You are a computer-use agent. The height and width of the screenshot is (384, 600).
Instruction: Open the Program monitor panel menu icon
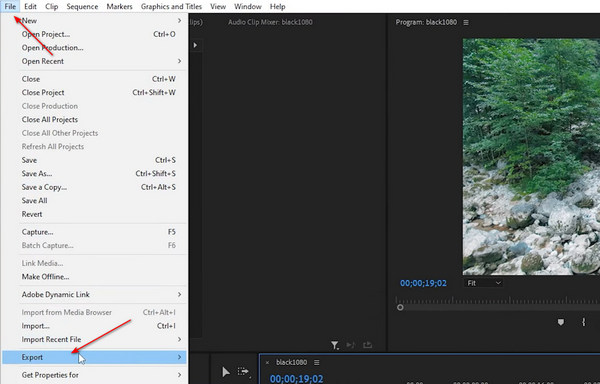pyautogui.click(x=466, y=23)
